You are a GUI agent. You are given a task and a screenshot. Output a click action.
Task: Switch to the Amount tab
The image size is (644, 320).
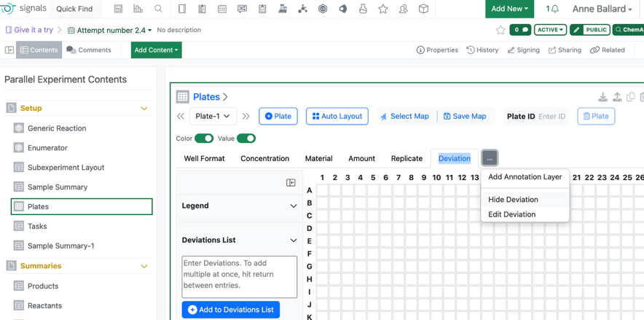(x=362, y=159)
